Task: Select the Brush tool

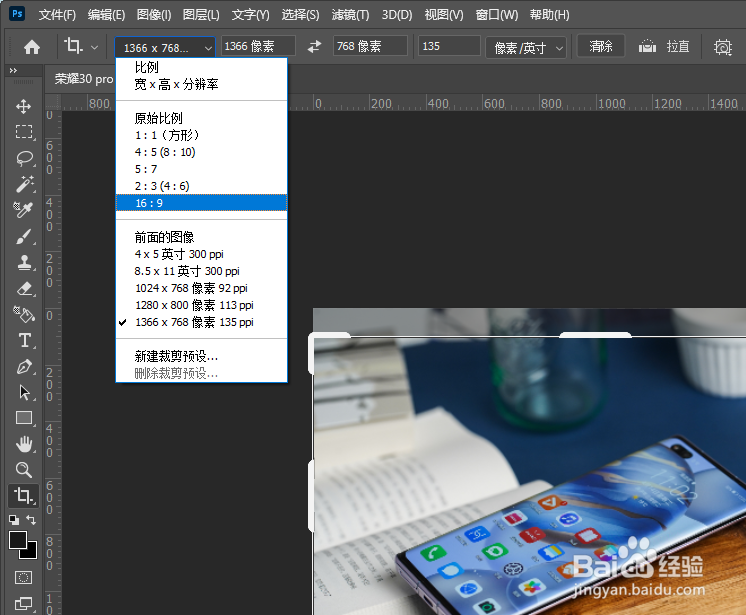Action: (x=24, y=236)
